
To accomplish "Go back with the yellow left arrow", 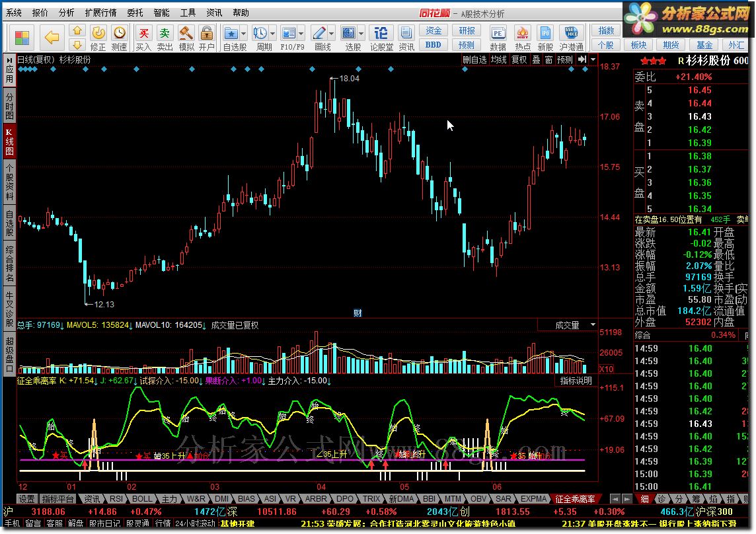I will click(52, 37).
